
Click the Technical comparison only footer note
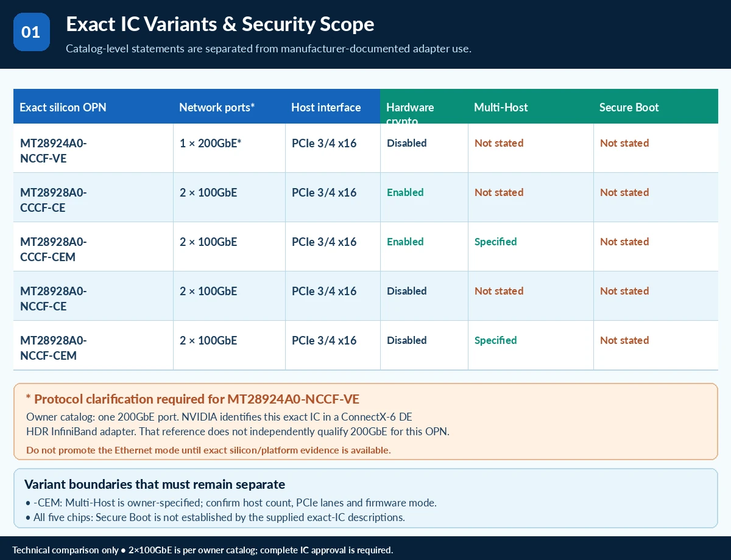pyautogui.click(x=203, y=550)
